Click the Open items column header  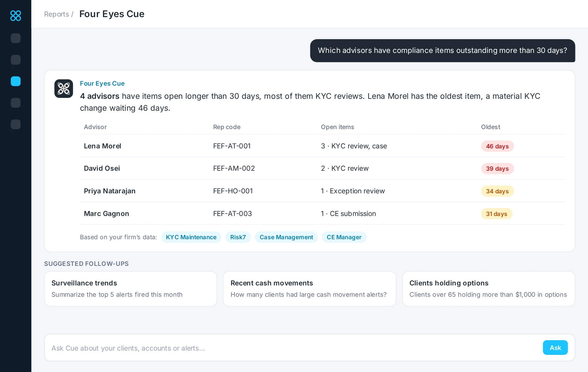[x=337, y=127]
